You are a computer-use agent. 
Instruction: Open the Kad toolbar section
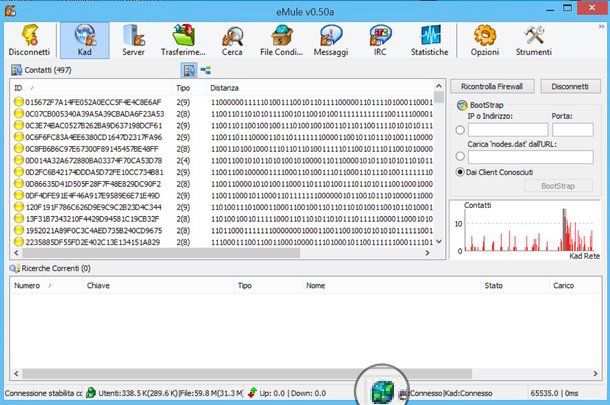click(x=84, y=40)
